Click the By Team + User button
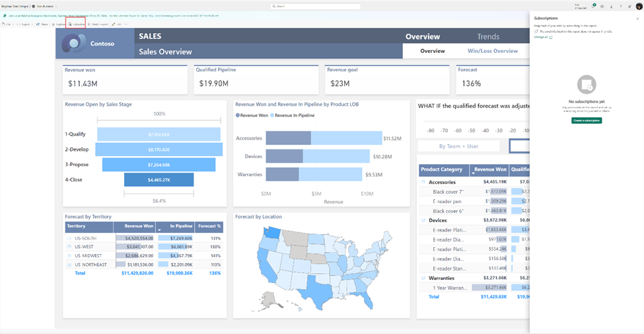Image resolution: width=644 pixels, height=334 pixels. 458,146
